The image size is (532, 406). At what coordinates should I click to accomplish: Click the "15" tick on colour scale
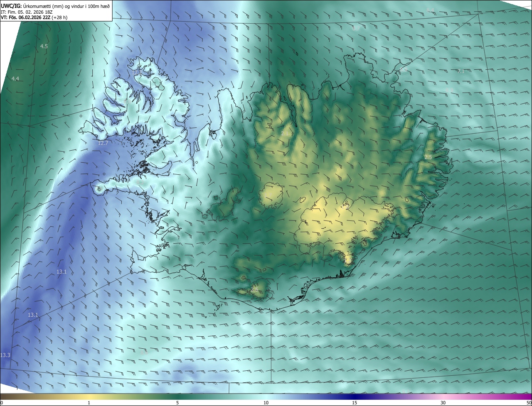pos(355,403)
